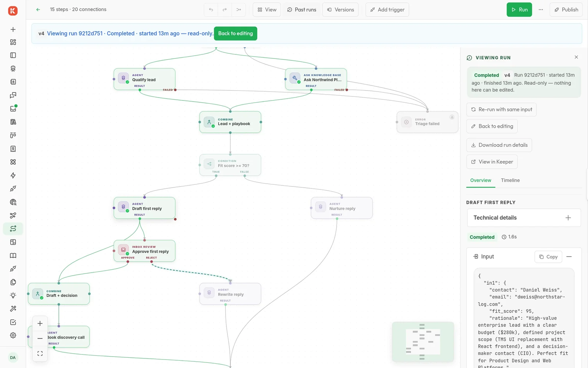The height and width of the screenshot is (368, 588).
Task: Open the open-book icon in the sidebar
Action: (x=13, y=255)
